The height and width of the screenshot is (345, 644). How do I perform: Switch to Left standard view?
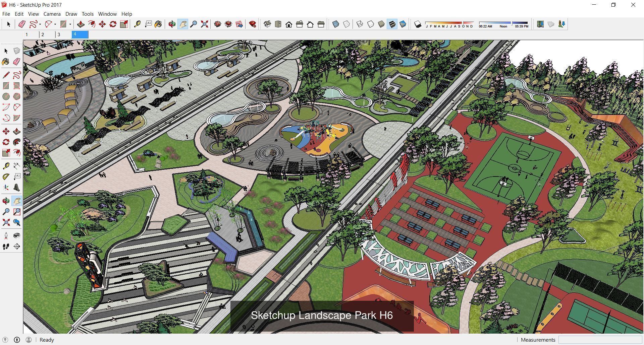(x=321, y=24)
